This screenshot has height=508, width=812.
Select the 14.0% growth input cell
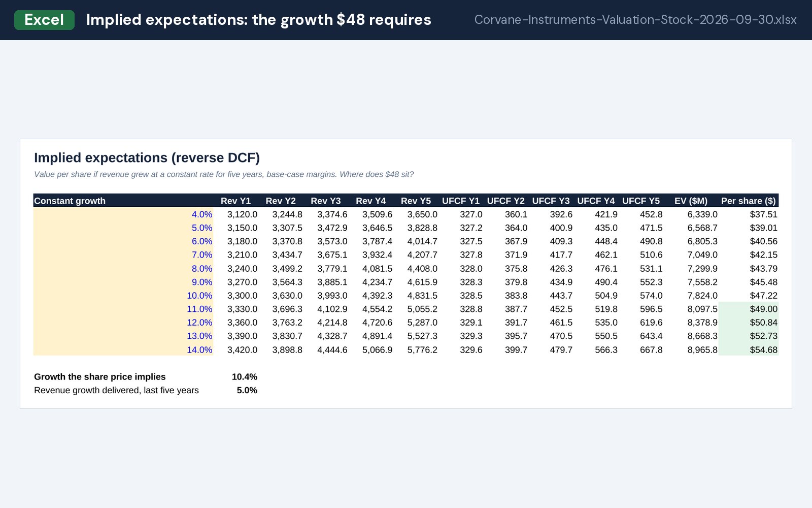(123, 350)
